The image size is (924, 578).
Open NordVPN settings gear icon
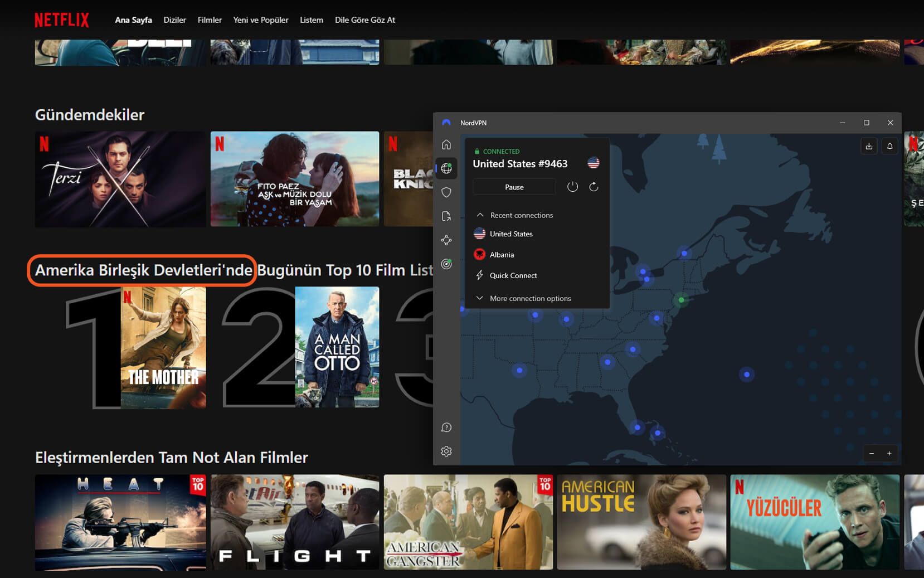pos(446,451)
